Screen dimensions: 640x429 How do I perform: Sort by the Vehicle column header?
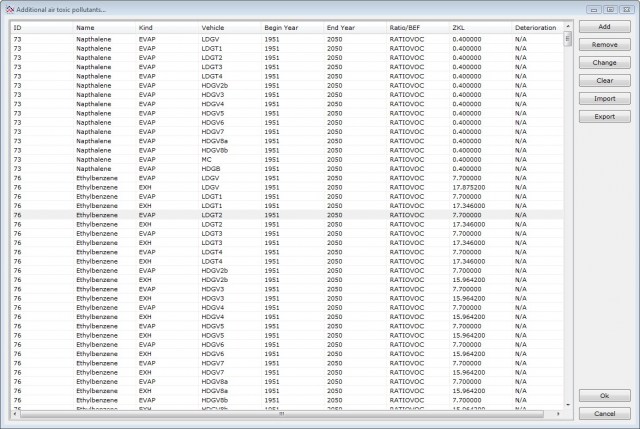pyautogui.click(x=213, y=28)
